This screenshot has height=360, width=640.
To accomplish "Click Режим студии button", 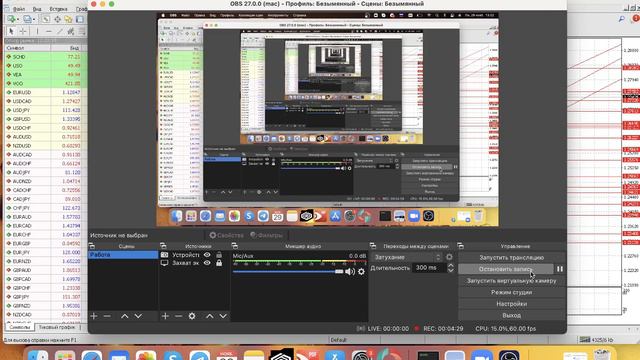I will click(511, 292).
